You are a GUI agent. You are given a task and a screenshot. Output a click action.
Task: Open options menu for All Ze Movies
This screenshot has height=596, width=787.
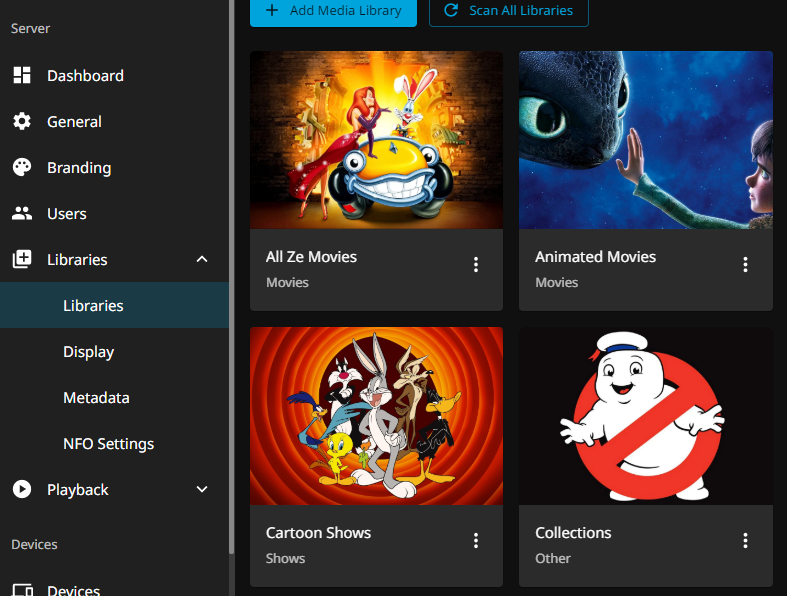[476, 265]
